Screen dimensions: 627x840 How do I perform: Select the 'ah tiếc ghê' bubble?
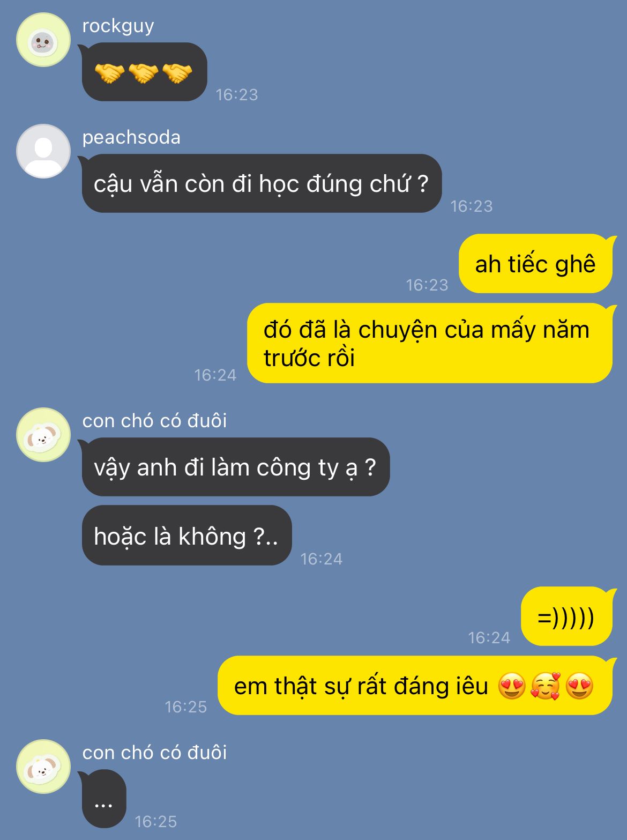pos(535,264)
